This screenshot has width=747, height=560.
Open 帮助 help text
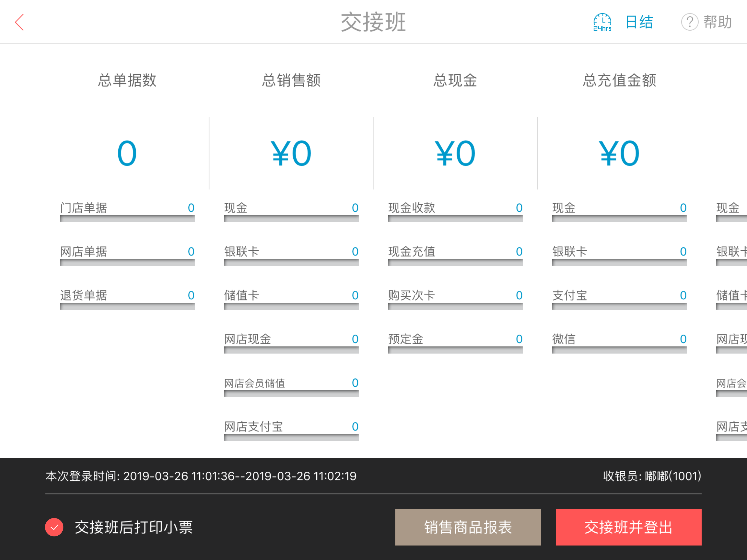(718, 22)
